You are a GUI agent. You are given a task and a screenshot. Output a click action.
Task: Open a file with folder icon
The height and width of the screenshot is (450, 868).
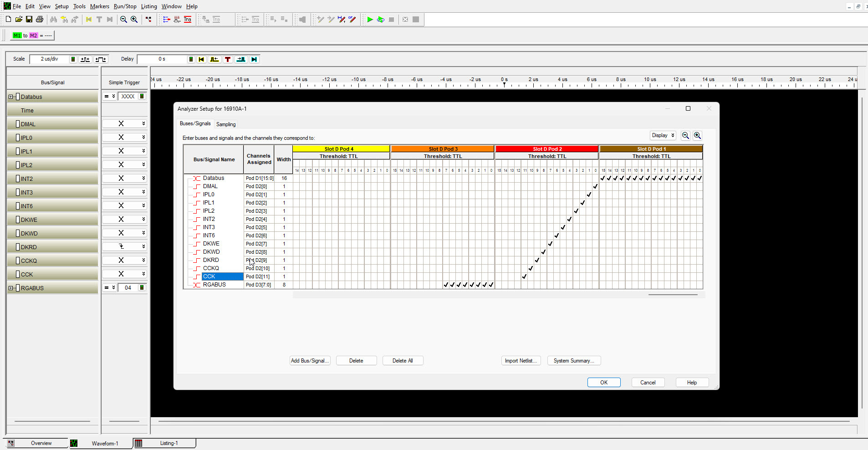tap(19, 19)
